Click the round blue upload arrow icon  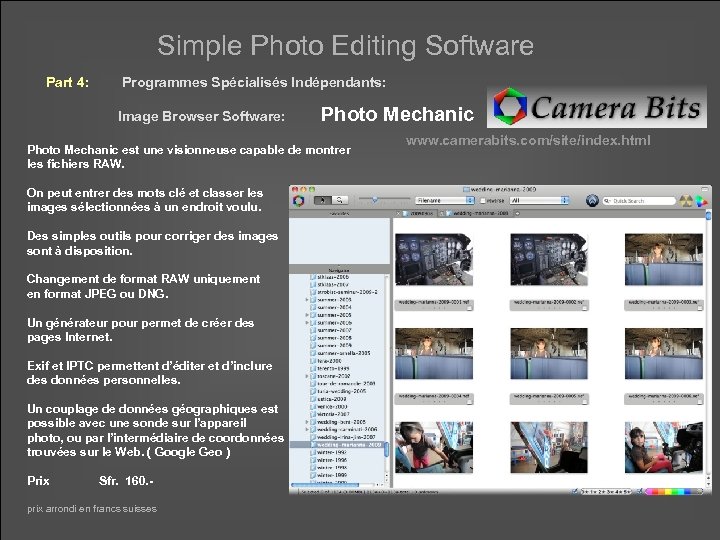click(x=592, y=201)
